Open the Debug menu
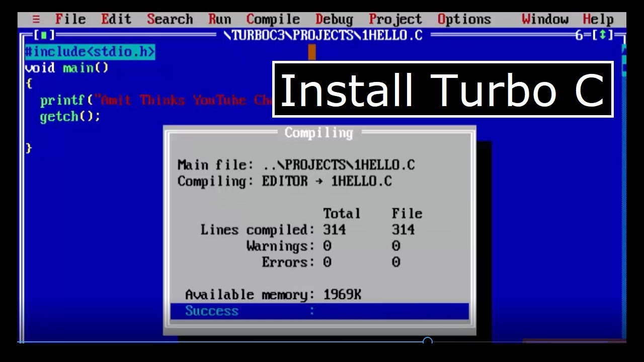Viewport: 644px width, 362px height. 334,20
